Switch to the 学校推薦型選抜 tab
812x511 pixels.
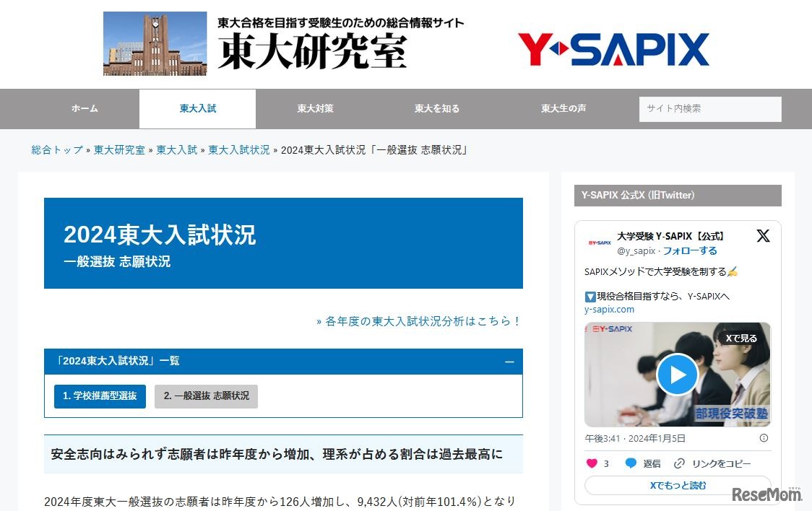coord(99,396)
